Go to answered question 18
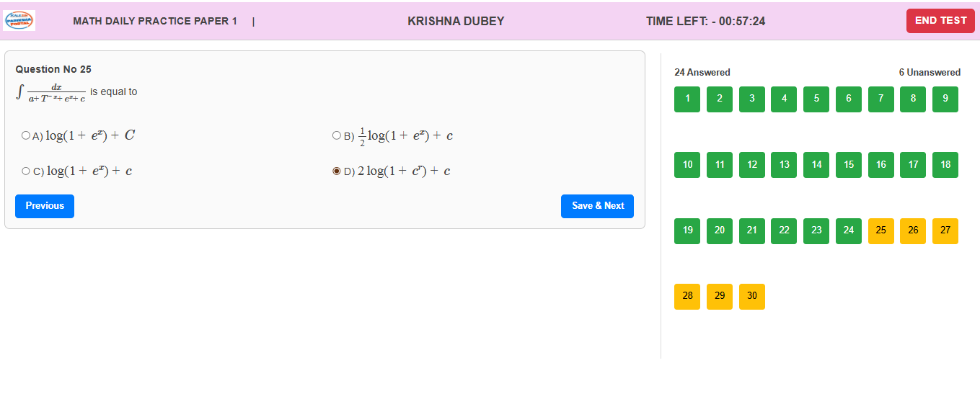The image size is (980, 399). tap(945, 165)
